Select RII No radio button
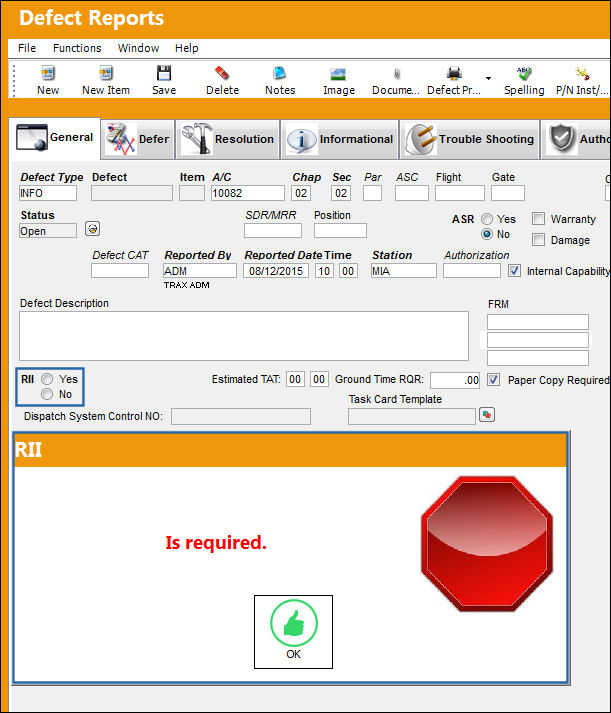611x713 pixels. pos(47,394)
